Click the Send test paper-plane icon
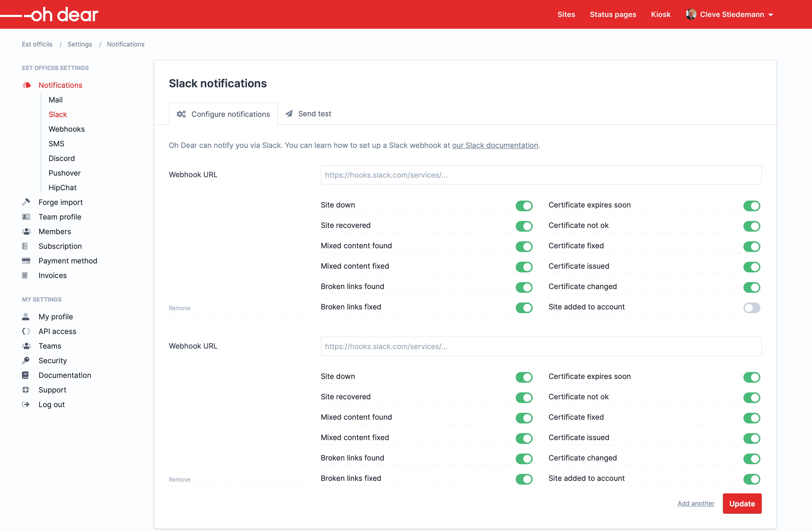The width and height of the screenshot is (812, 531). coord(289,114)
